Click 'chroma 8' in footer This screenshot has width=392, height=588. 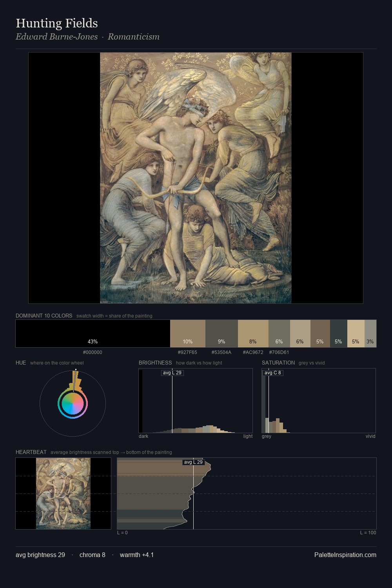93,555
